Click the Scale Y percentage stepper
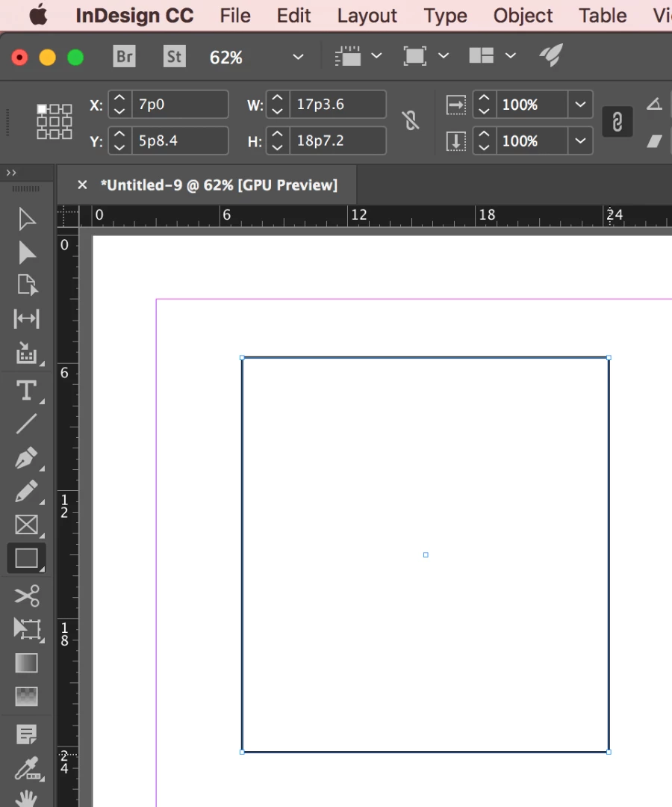 [x=484, y=140]
